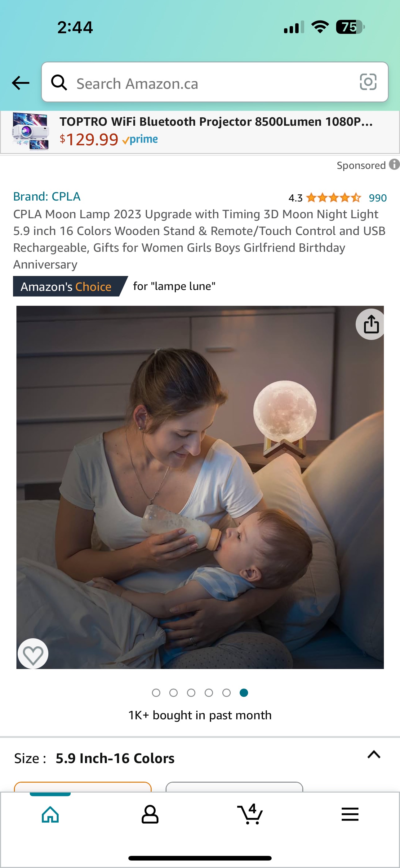The height and width of the screenshot is (868, 400).
Task: Focus the Search Amazon.ca field
Action: pos(215,82)
